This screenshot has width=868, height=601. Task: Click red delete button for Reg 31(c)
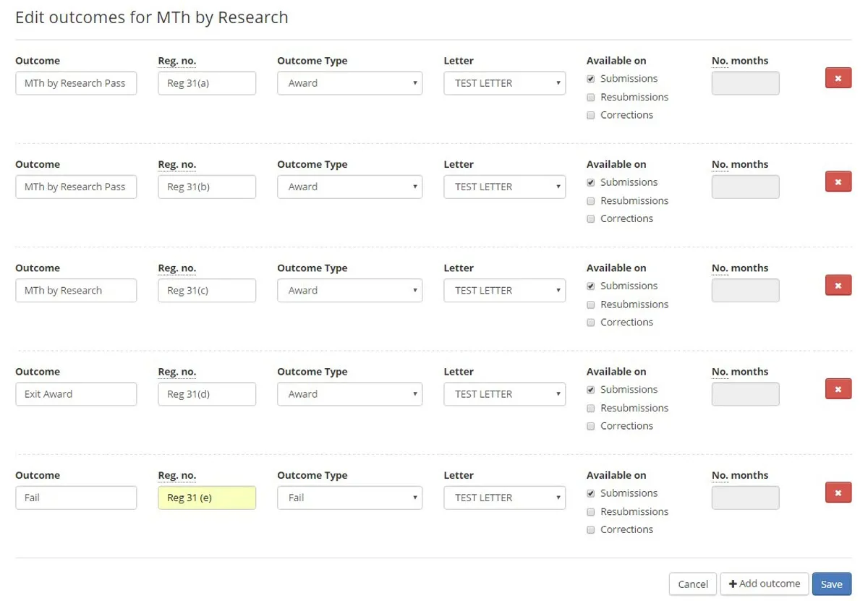(x=838, y=286)
